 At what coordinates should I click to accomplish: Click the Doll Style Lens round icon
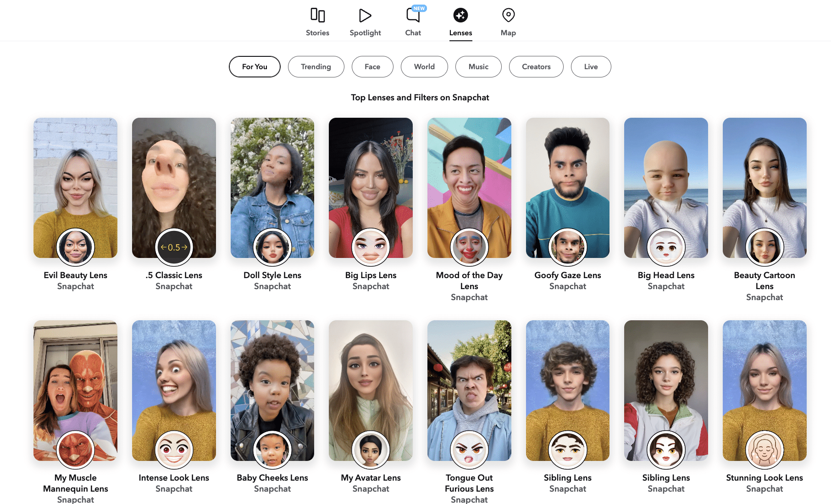272,247
